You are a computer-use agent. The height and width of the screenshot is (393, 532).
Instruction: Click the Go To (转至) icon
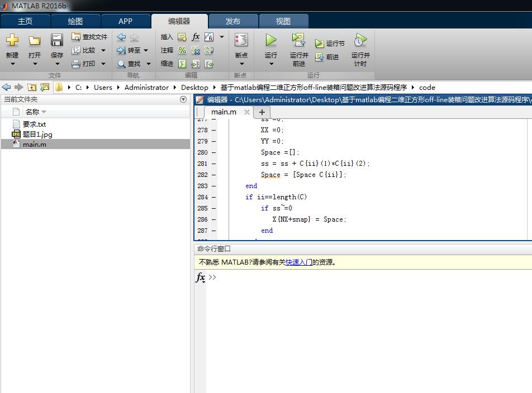pos(121,50)
